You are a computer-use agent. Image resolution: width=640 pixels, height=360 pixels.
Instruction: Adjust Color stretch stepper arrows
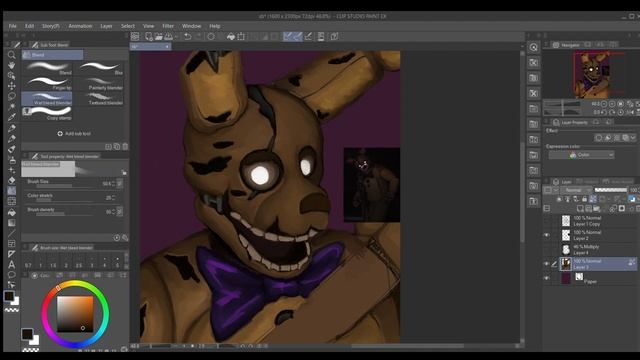coord(113,198)
